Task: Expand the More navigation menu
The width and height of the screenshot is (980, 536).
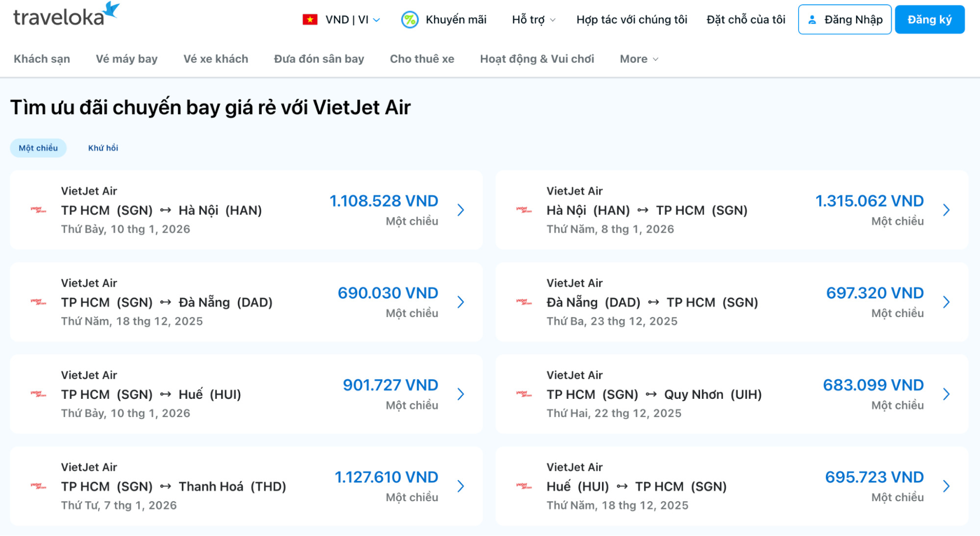Action: pos(639,59)
